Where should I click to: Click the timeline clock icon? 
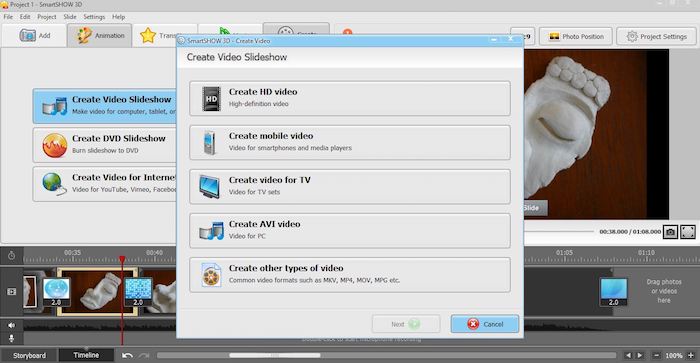12,256
